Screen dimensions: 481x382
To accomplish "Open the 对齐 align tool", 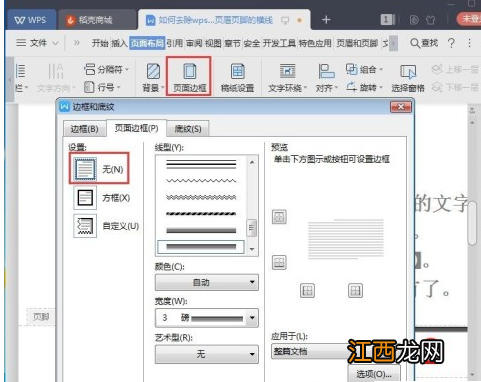I will (x=326, y=77).
